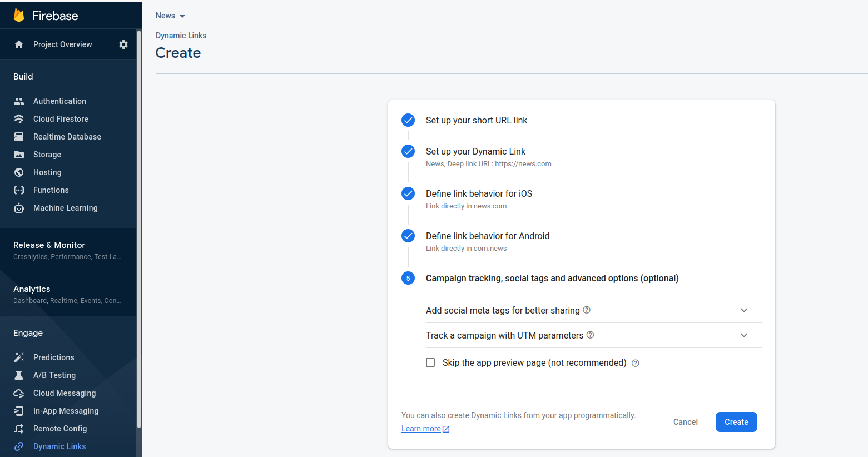Open the News project dropdown
This screenshot has height=457, width=868.
click(x=170, y=16)
